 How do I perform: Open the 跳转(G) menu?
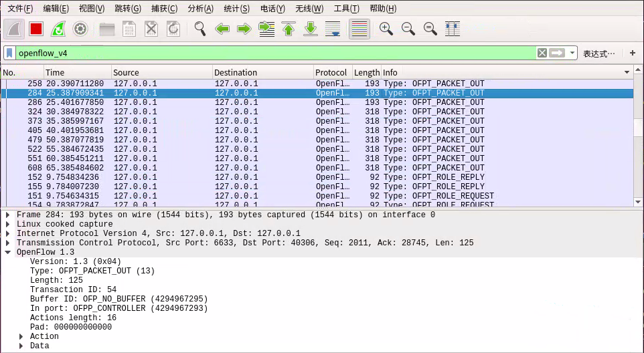[x=128, y=8]
